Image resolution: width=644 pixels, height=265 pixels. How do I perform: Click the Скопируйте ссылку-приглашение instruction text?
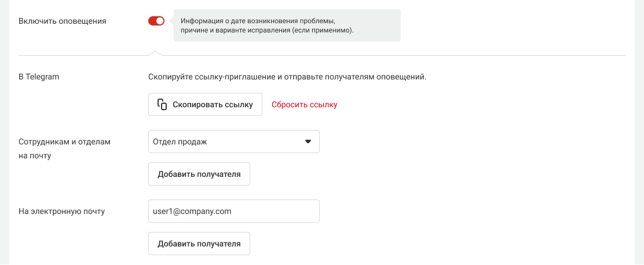287,77
